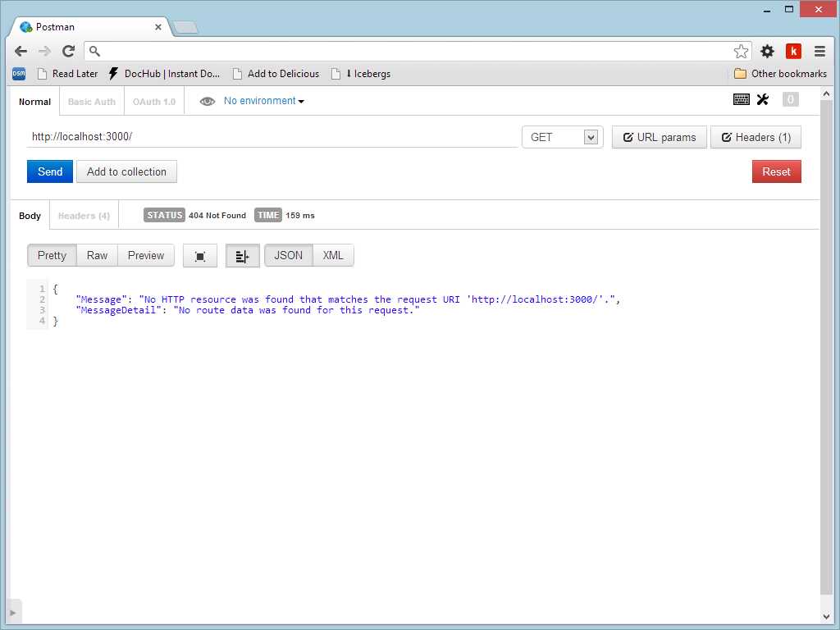Close the Postman browser tab

tap(158, 27)
